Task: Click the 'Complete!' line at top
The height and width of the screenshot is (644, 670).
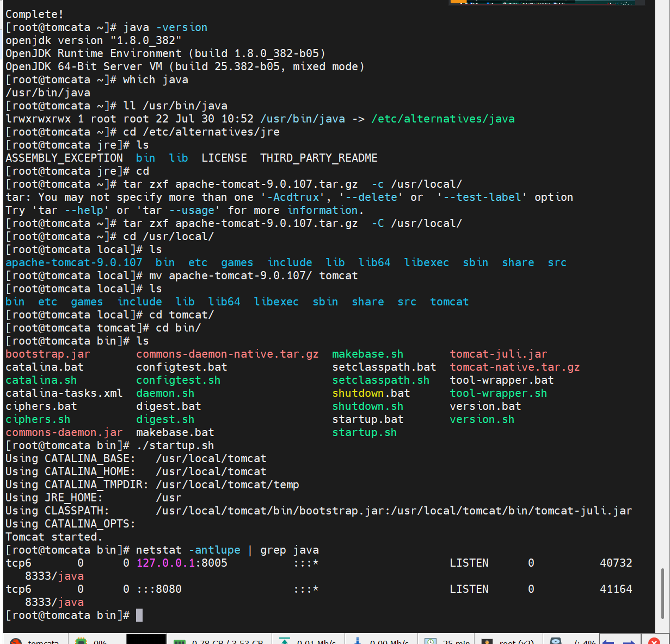Action: (x=34, y=14)
